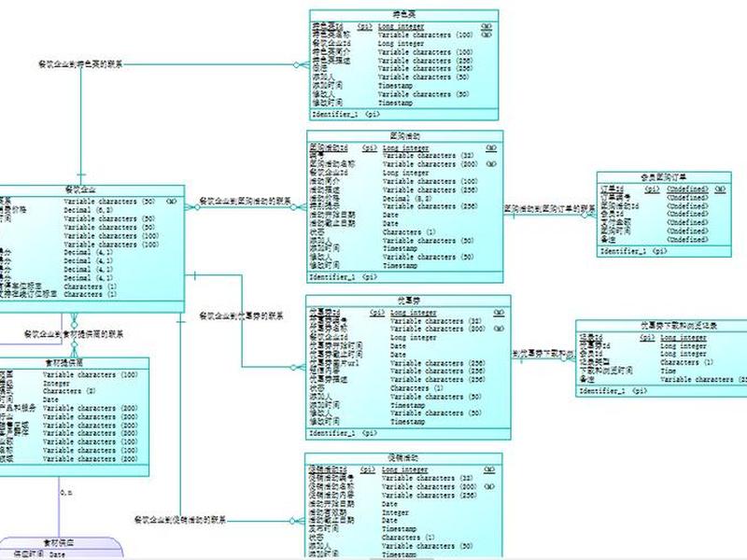747x560 pixels.
Task: Click the 餐饮企业到促销活动的联系 relationship label
Action: (180, 520)
